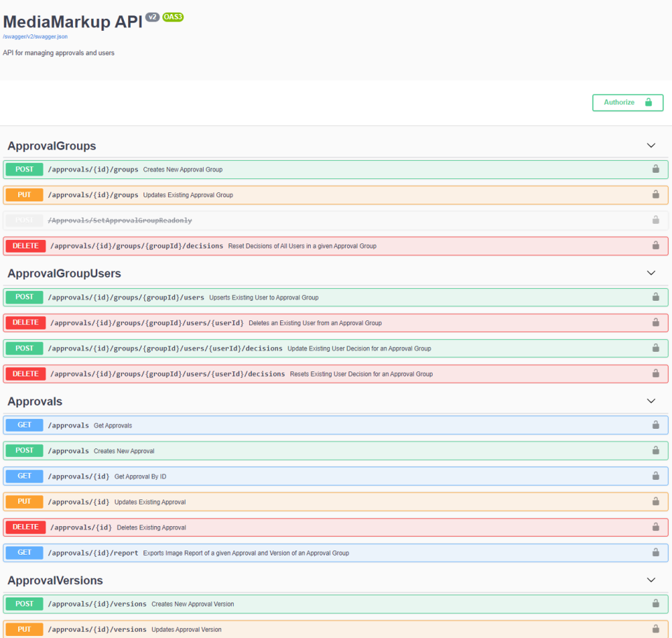This screenshot has height=638, width=672.
Task: Click lock icon on Deletes Existing Approval row
Action: (x=655, y=527)
